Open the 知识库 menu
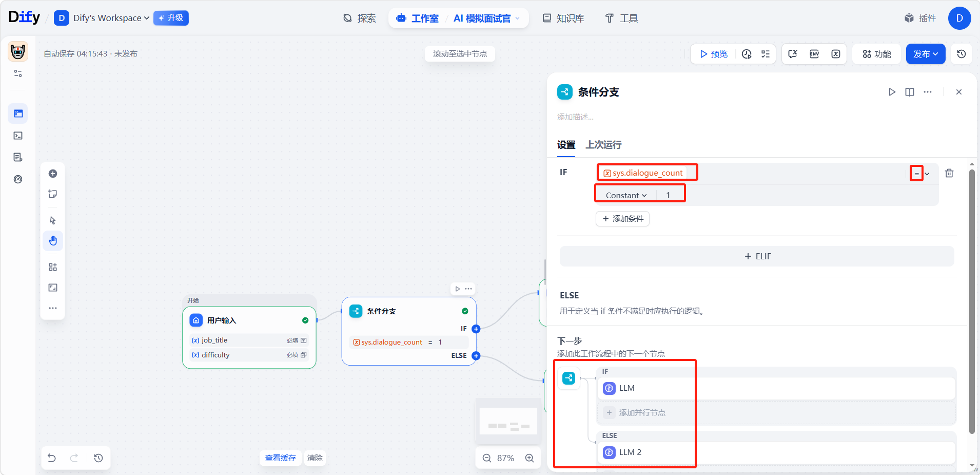Screen dimensions: 980x475 (563, 18)
